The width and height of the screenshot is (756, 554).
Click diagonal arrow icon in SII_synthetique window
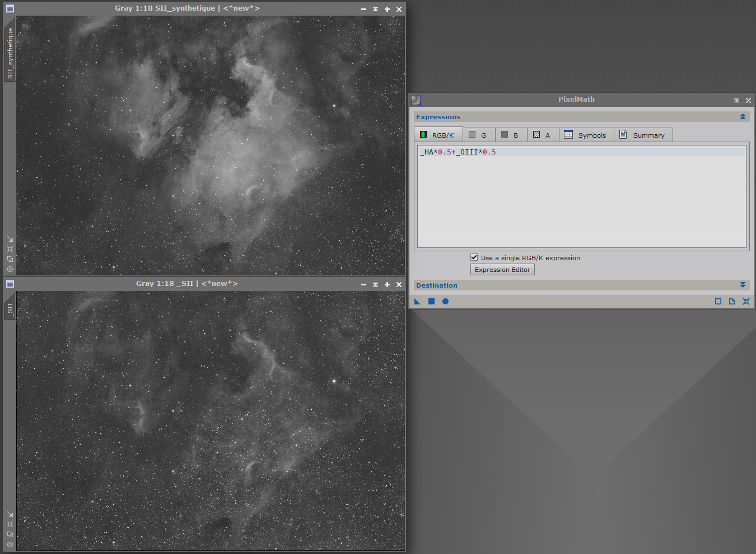[10, 239]
